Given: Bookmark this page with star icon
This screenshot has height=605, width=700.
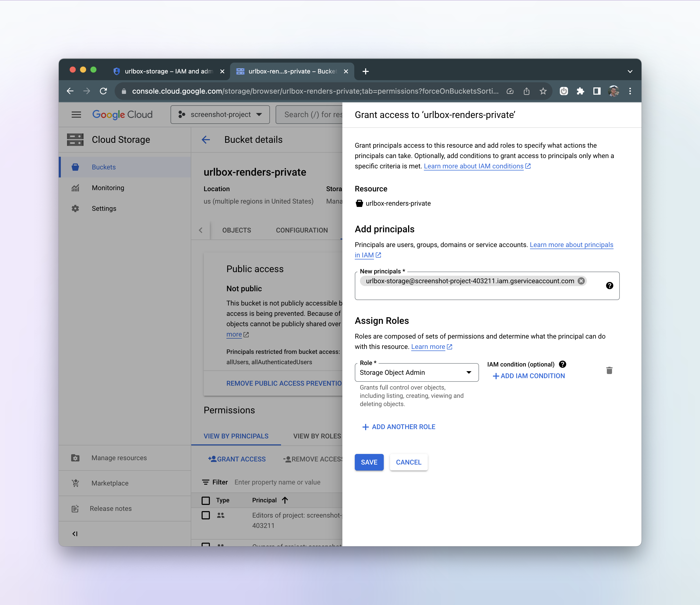Looking at the screenshot, I should click(543, 91).
